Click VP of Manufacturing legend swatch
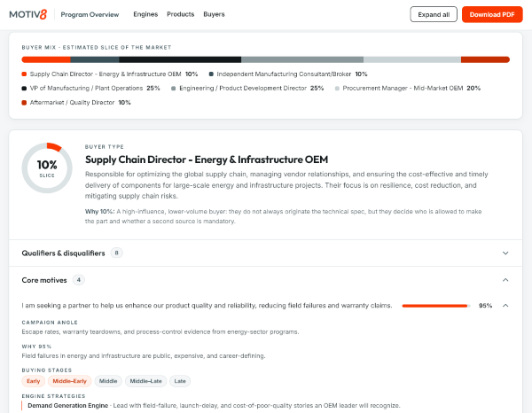 24,89
